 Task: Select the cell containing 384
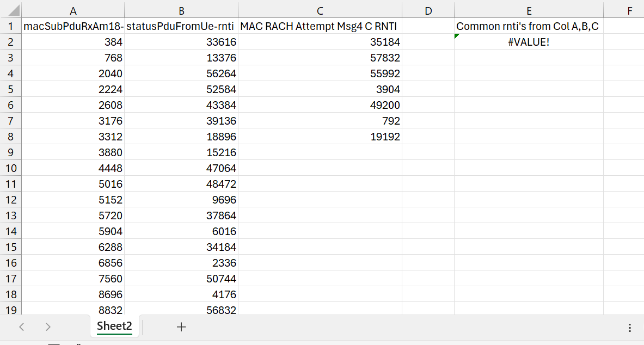73,41
